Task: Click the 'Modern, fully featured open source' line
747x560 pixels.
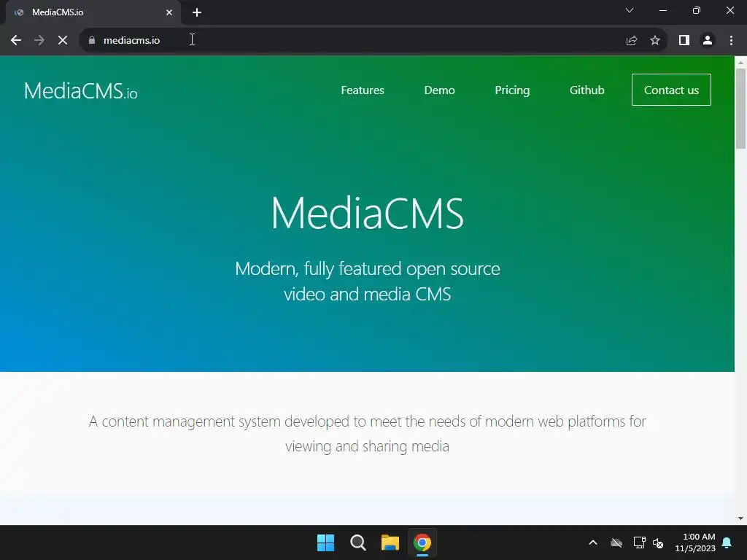Action: [368, 269]
